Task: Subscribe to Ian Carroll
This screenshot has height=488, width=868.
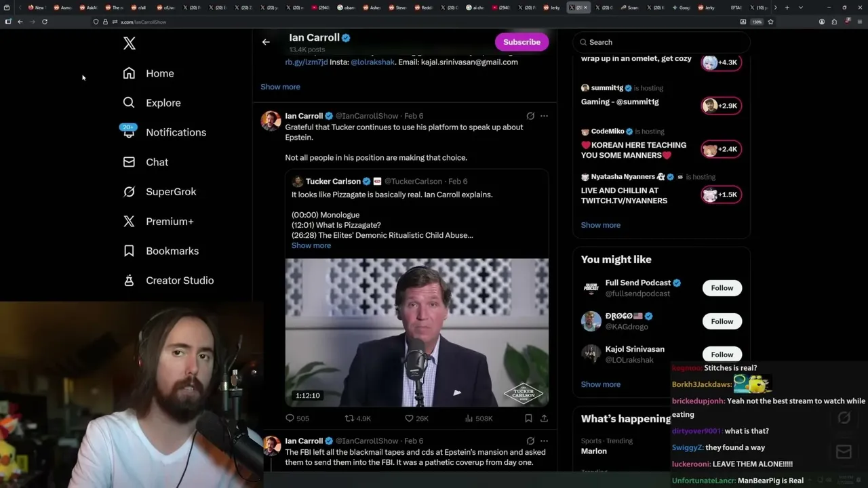Action: pos(521,42)
